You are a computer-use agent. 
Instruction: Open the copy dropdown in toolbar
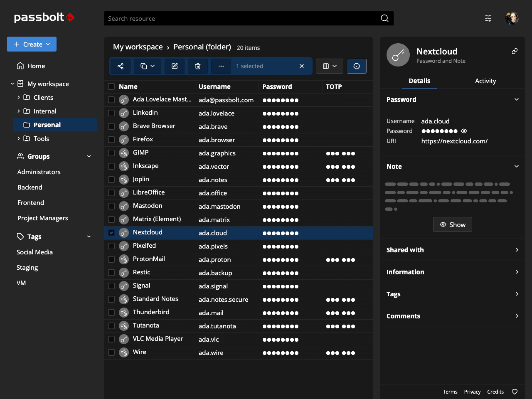(x=147, y=66)
